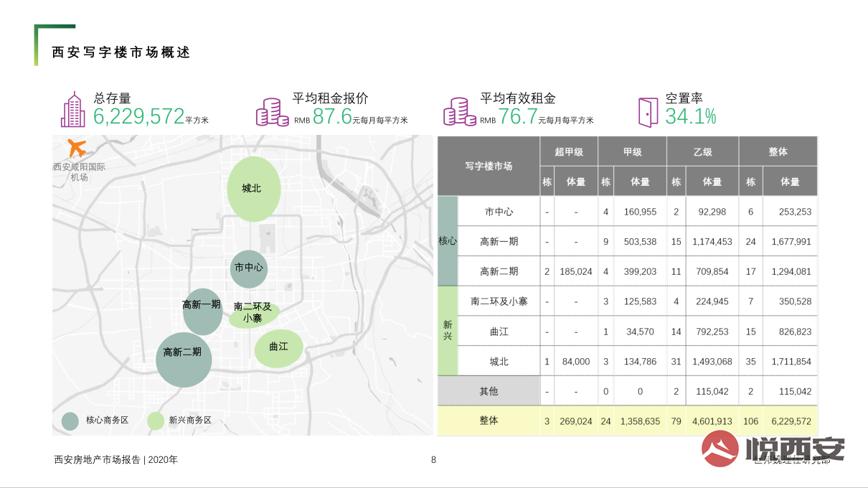
Task: Select the 城北 bubble on the map
Action: click(x=253, y=189)
